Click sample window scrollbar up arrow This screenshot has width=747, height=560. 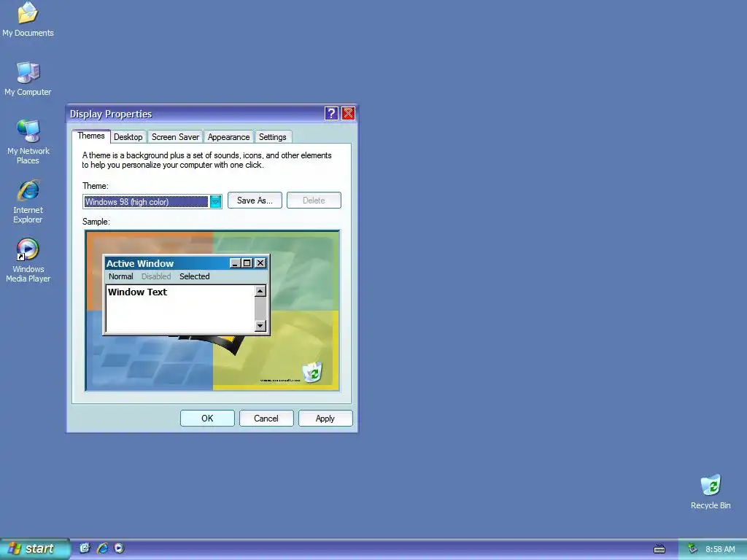point(260,291)
